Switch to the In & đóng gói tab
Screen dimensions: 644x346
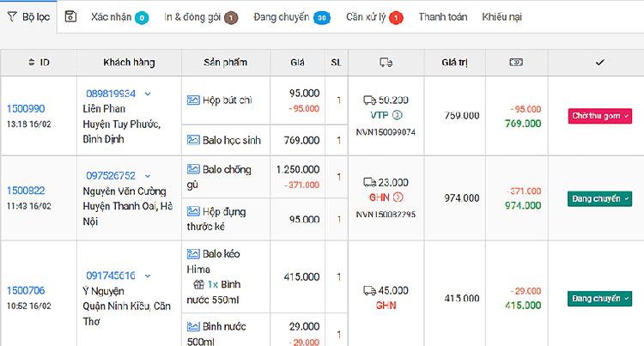pyautogui.click(x=201, y=17)
